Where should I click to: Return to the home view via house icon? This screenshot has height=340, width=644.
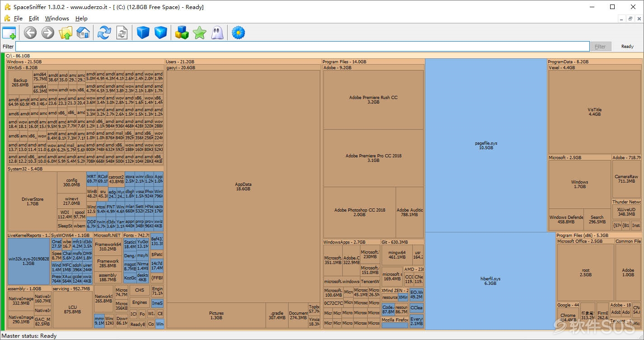tap(83, 33)
